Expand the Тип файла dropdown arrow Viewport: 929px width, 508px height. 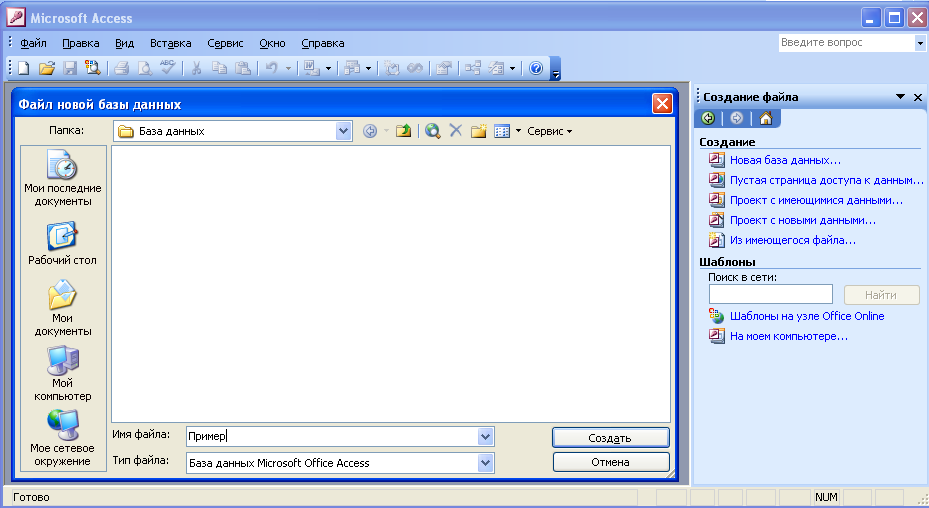click(485, 463)
